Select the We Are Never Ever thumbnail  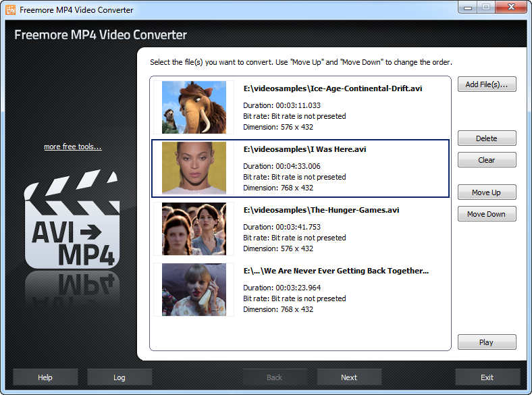pyautogui.click(x=194, y=290)
